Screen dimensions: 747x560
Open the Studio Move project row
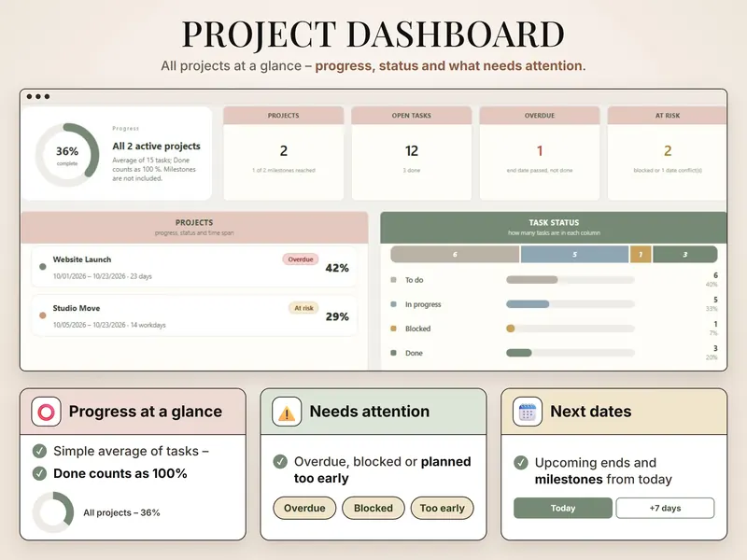(x=194, y=315)
